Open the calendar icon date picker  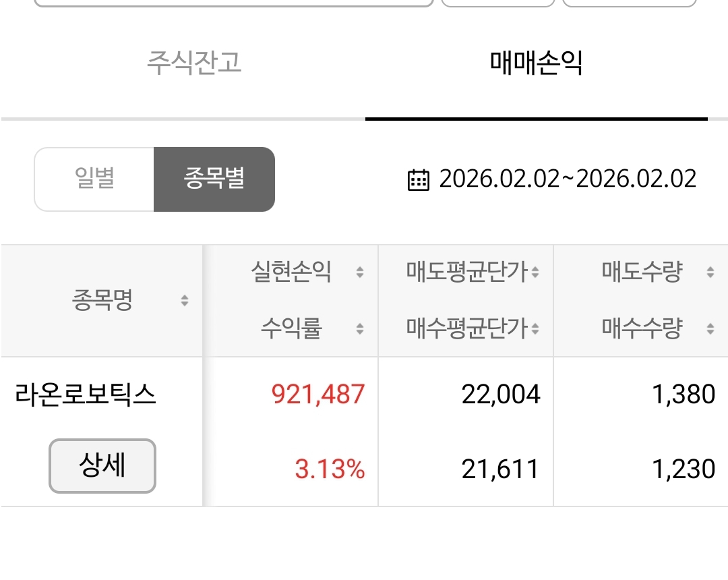pyautogui.click(x=419, y=180)
